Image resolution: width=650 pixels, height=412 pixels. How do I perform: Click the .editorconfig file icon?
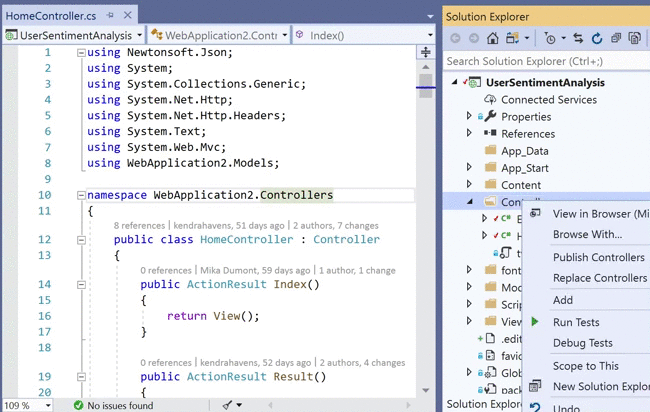[x=490, y=338]
